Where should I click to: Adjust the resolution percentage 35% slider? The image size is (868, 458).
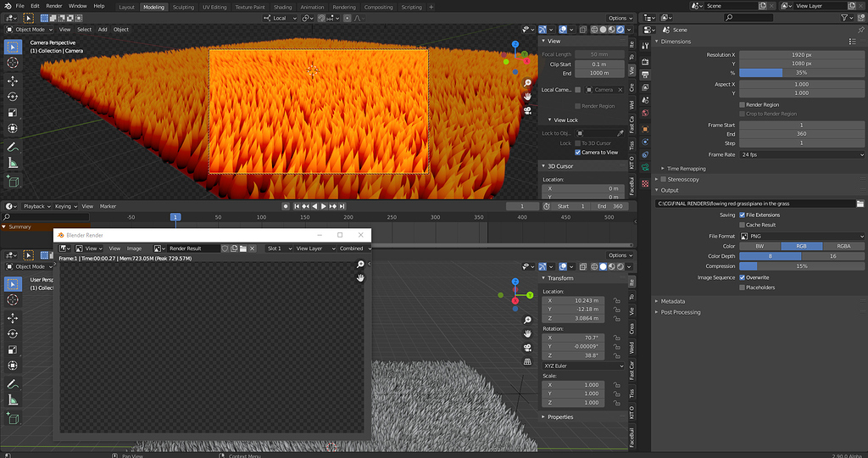(802, 73)
